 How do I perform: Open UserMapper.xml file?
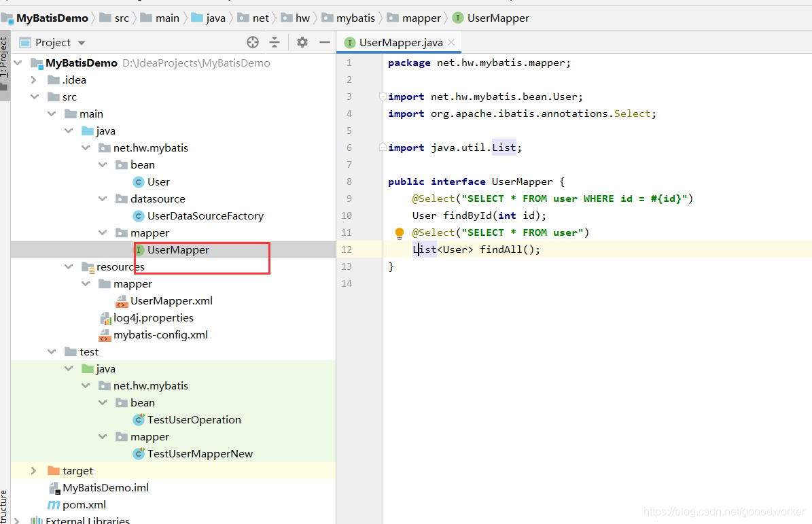(x=171, y=301)
